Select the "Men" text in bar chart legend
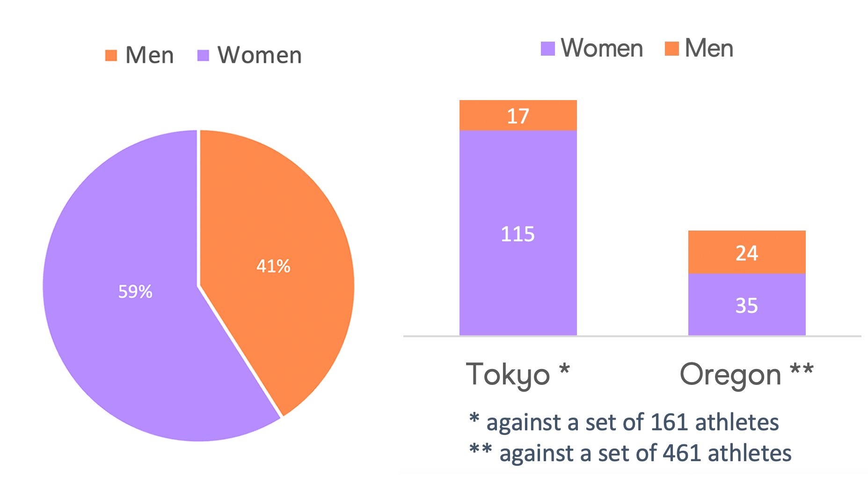The image size is (868, 485). pos(709,48)
